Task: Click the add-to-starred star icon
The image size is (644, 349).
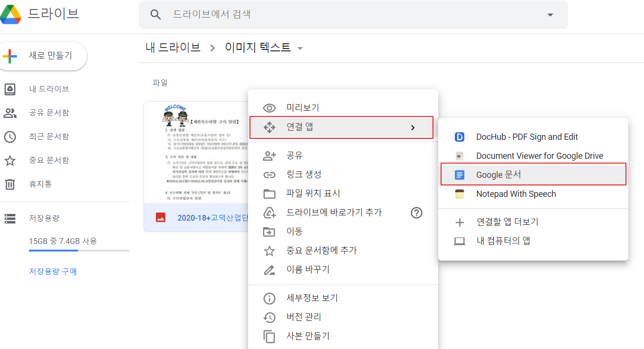Action: coord(269,251)
